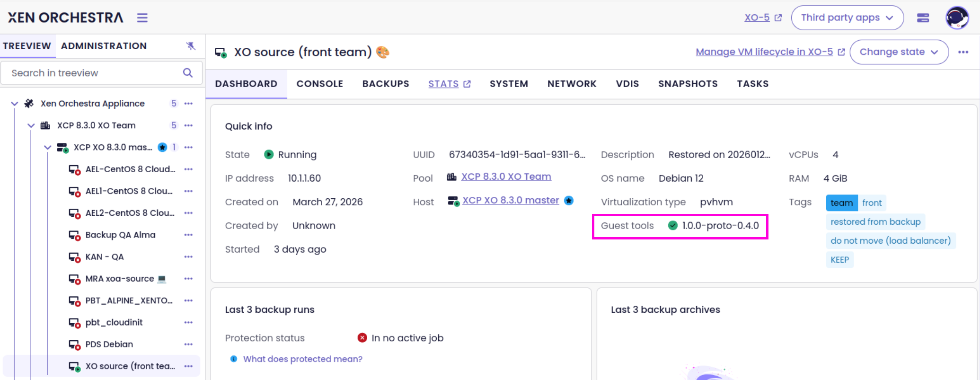This screenshot has width=980, height=380.
Task: Click the 'team front' tag
Action: coord(856,203)
